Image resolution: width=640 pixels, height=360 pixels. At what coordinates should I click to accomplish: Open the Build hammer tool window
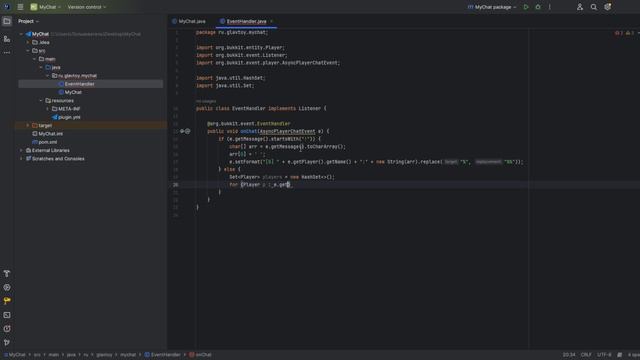pos(7,273)
